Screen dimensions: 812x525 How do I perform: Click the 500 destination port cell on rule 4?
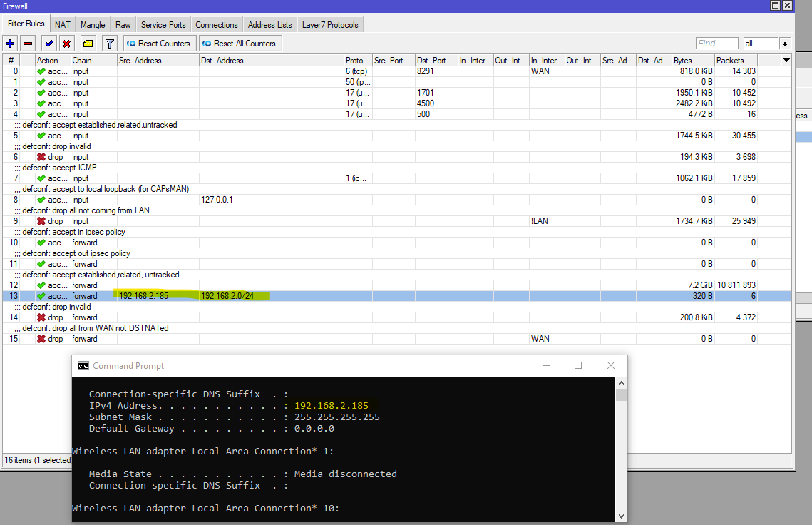[436, 114]
